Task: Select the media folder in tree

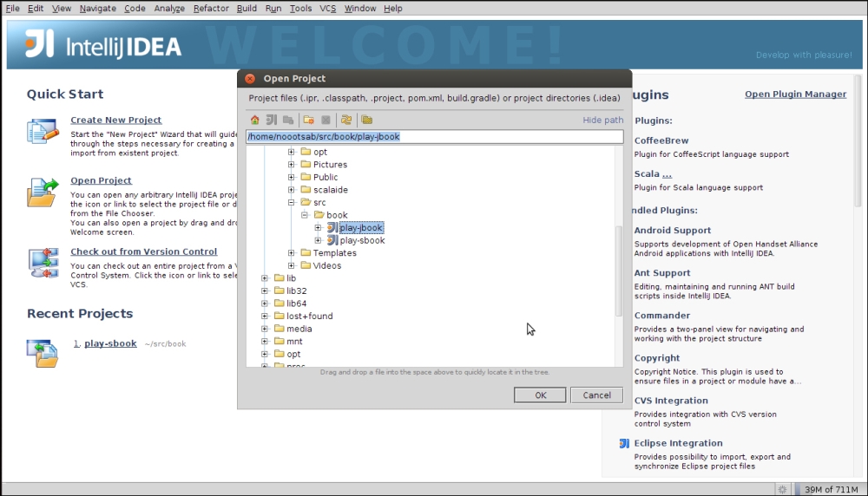Action: (299, 329)
